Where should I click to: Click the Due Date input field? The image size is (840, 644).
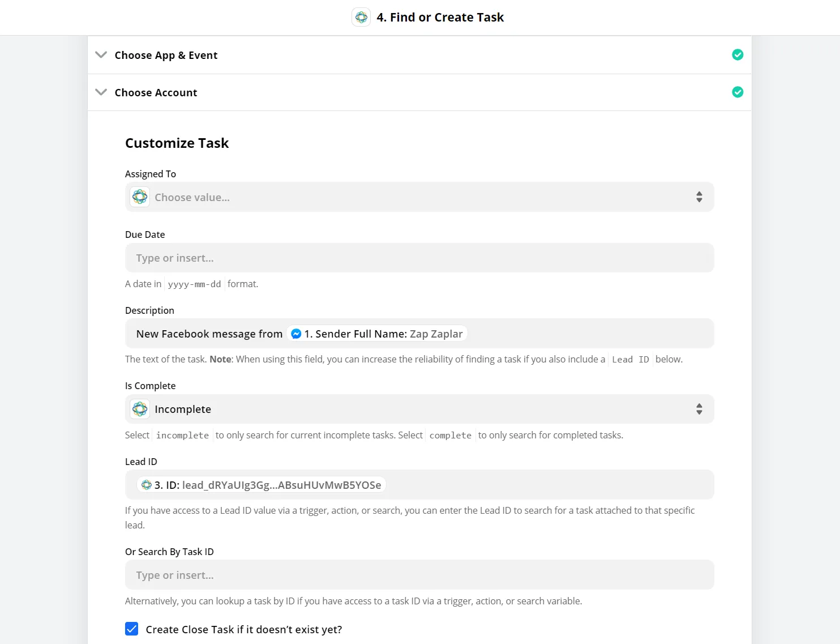click(x=419, y=258)
